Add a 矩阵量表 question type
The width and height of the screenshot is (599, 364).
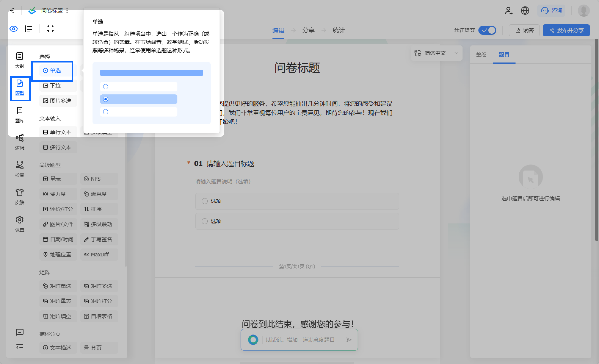(x=58, y=301)
